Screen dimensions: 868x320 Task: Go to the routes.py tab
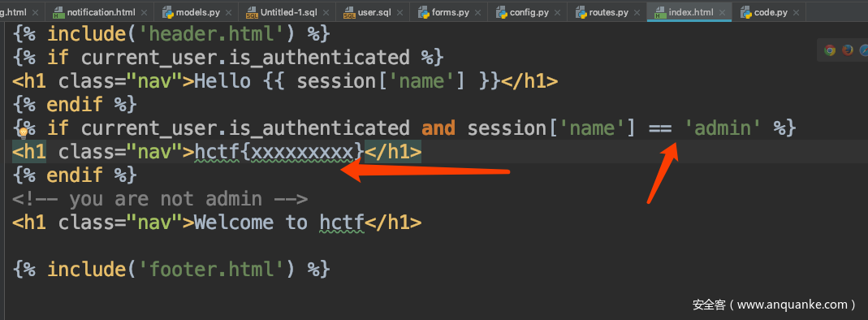click(x=607, y=12)
